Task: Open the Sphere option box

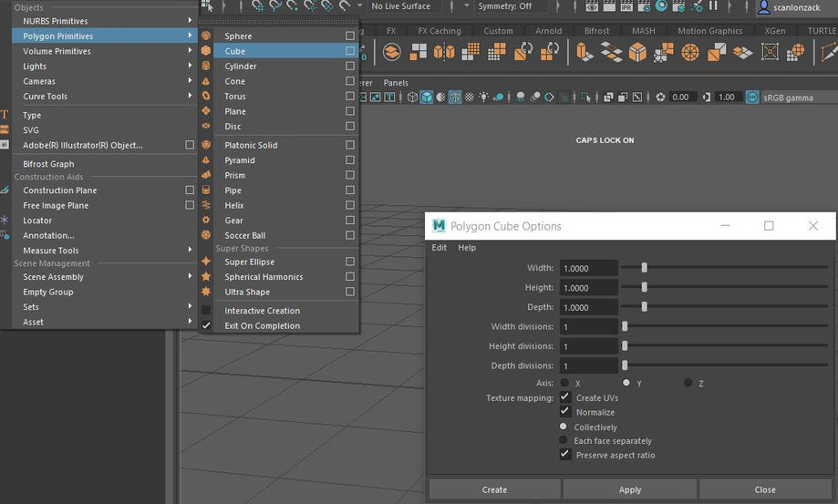Action: tap(350, 36)
